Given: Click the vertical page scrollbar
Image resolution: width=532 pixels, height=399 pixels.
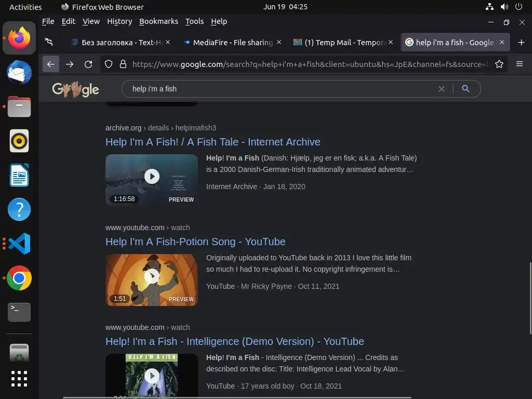Looking at the screenshot, I should coord(529,298).
